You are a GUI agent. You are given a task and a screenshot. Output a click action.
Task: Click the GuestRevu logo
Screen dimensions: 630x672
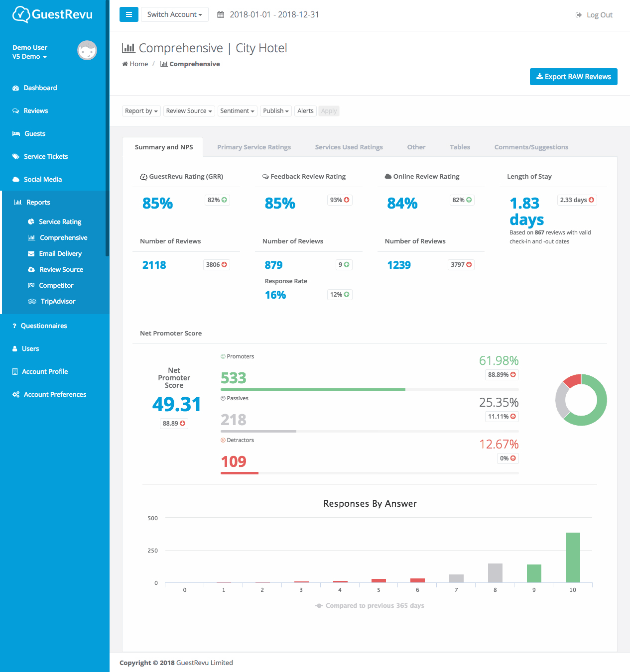point(52,14)
